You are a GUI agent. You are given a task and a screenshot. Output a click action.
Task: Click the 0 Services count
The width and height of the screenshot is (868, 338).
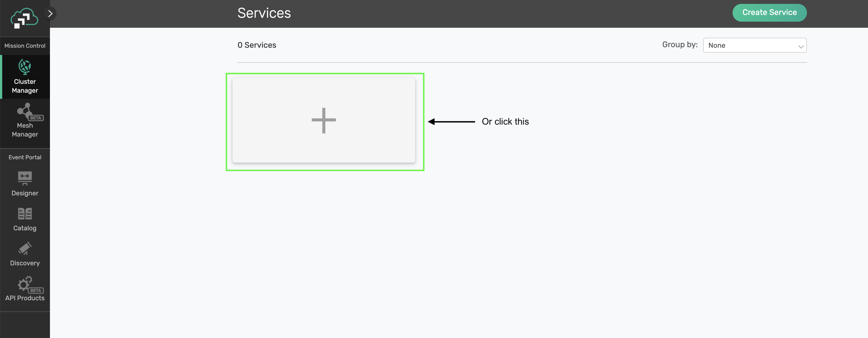click(x=257, y=45)
